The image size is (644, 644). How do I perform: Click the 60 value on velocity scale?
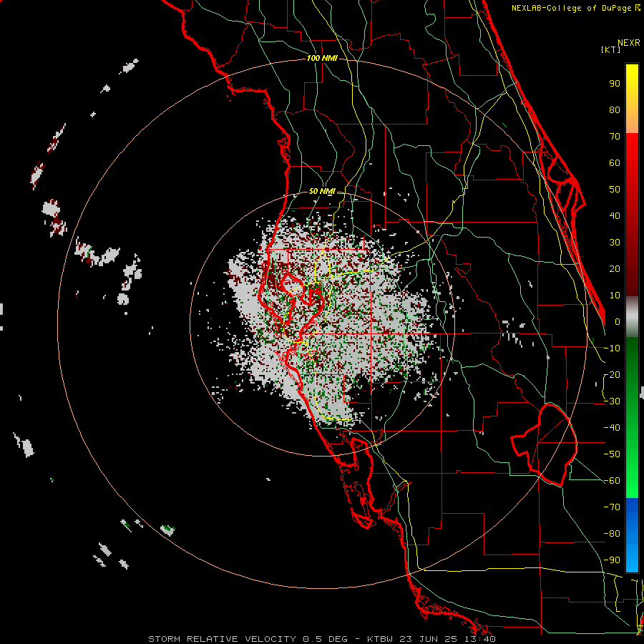point(615,162)
